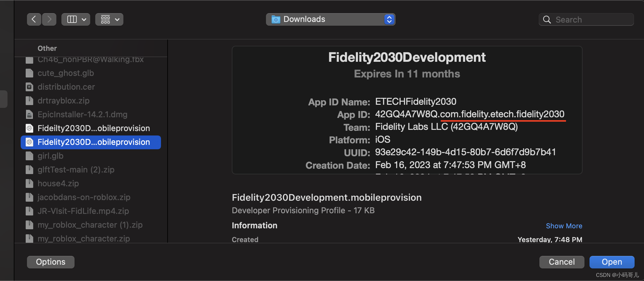Click the Other sidebar heading

tap(47, 48)
